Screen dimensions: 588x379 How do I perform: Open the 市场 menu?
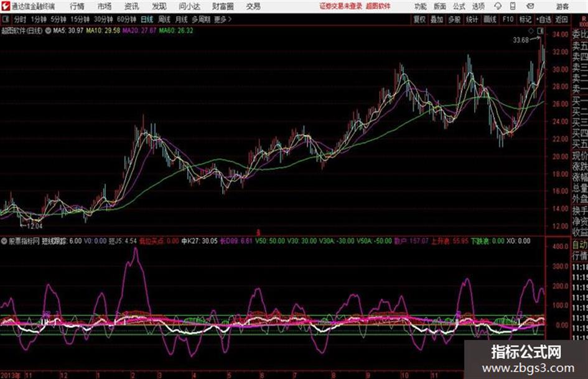pos(105,6)
